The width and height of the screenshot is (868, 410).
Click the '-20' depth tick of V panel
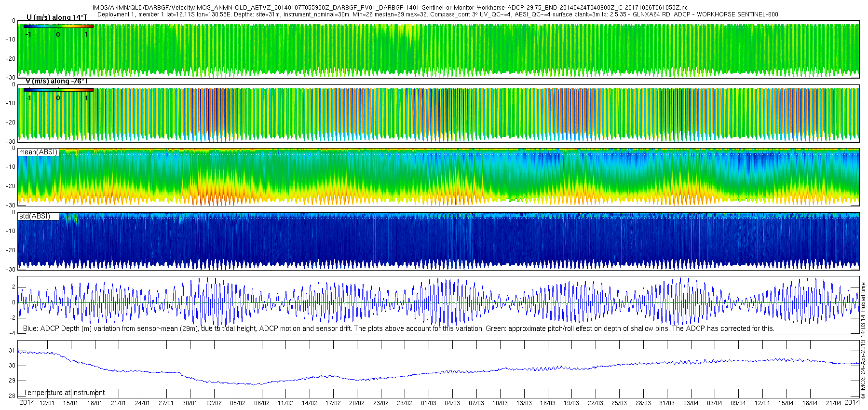[11, 123]
